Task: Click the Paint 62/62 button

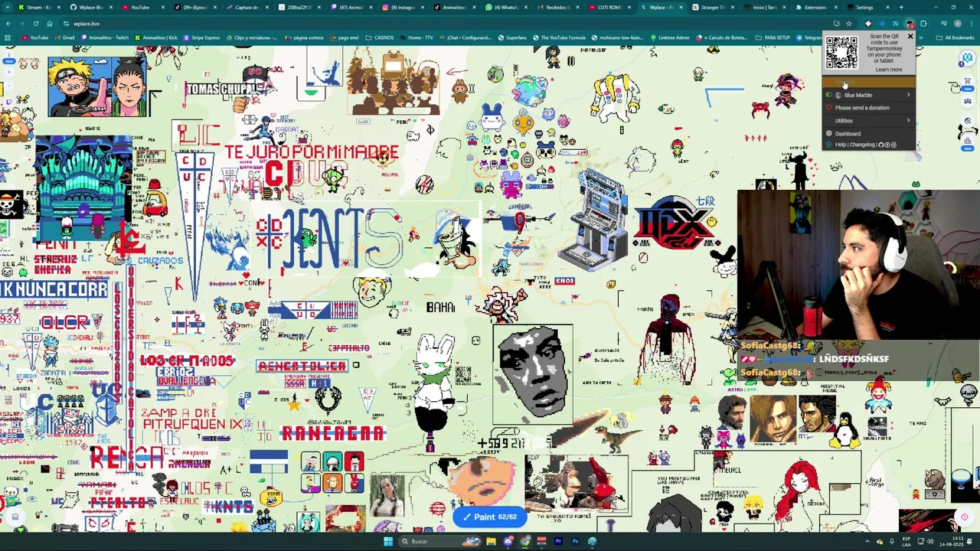Action: pos(490,517)
